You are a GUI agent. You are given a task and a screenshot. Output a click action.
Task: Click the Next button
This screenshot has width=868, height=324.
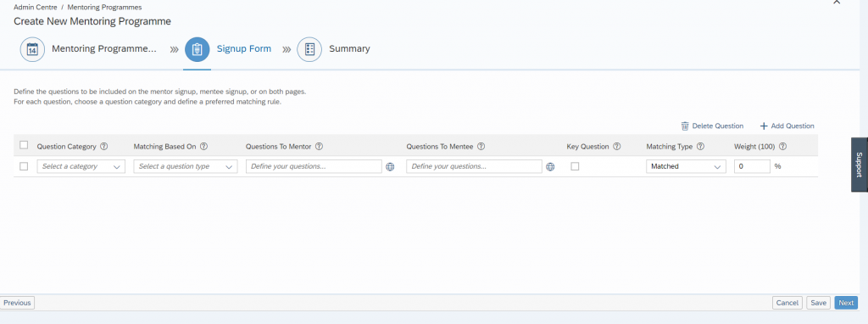(x=846, y=303)
